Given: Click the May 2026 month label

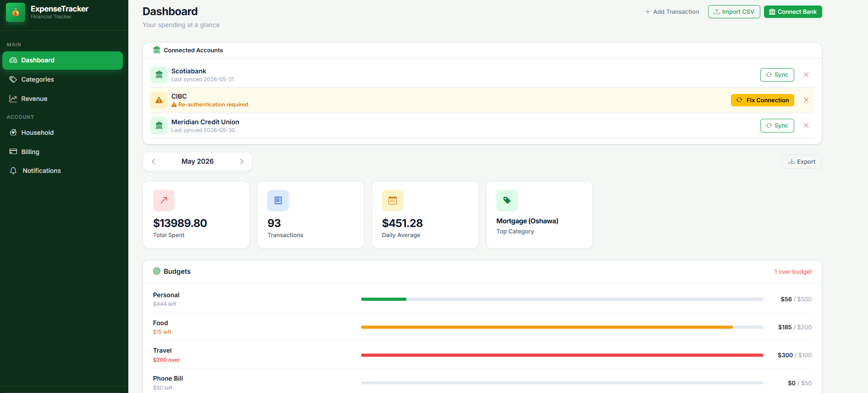Looking at the screenshot, I should [198, 161].
